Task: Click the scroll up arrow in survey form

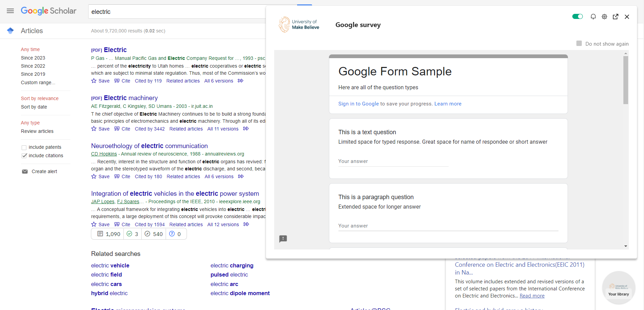Action: tap(626, 53)
